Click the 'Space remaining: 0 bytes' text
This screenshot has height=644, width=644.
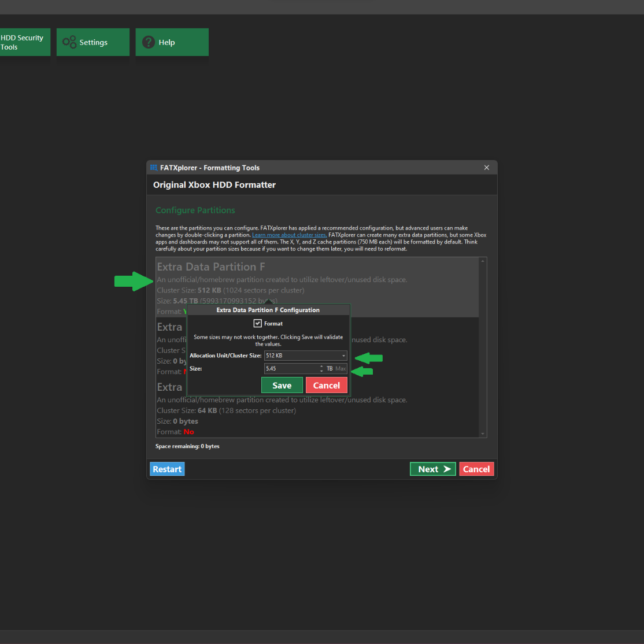click(187, 446)
